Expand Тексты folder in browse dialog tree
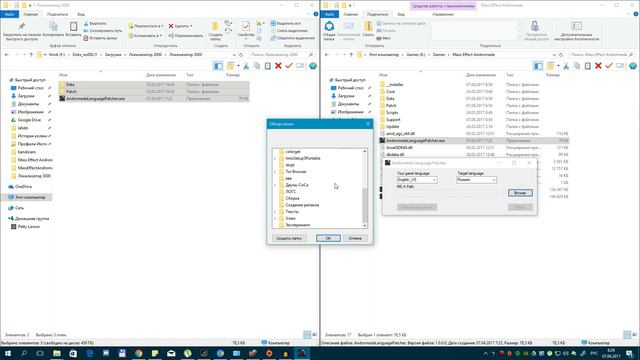 tap(275, 212)
